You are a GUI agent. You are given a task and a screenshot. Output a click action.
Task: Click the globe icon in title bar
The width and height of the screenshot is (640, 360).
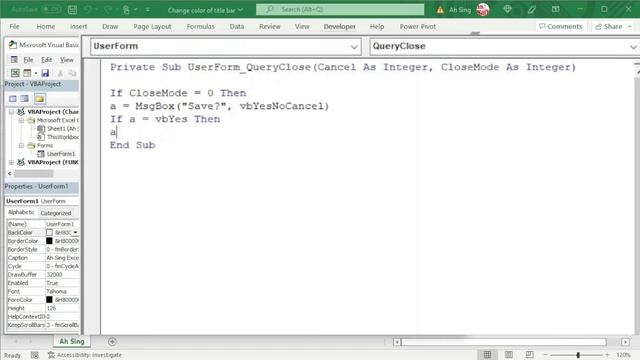pos(507,9)
